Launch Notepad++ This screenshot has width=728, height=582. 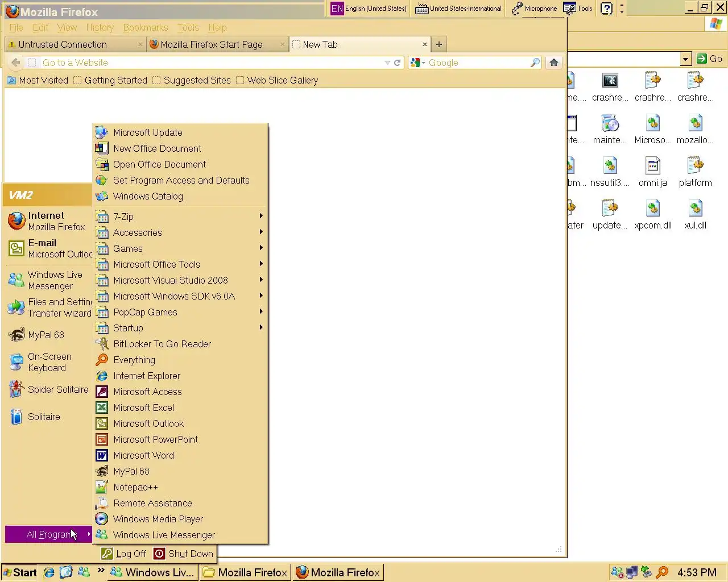pyautogui.click(x=180, y=487)
